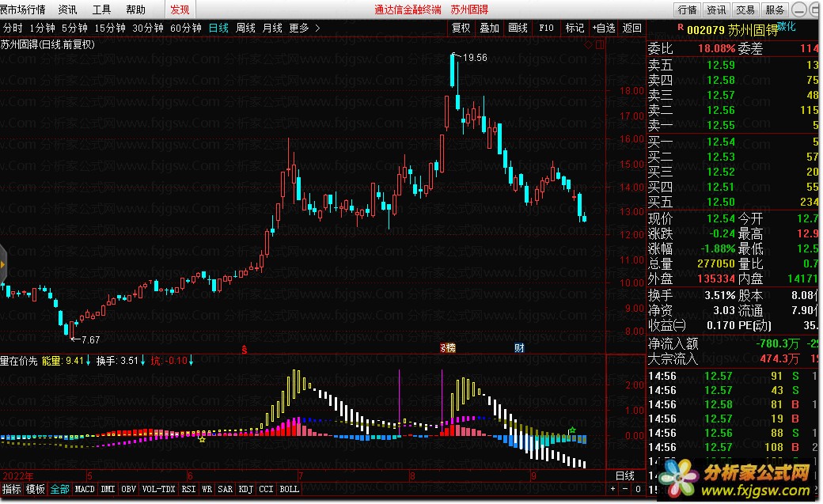Switch indicator to RSI
This screenshot has width=823, height=504.
click(188, 489)
